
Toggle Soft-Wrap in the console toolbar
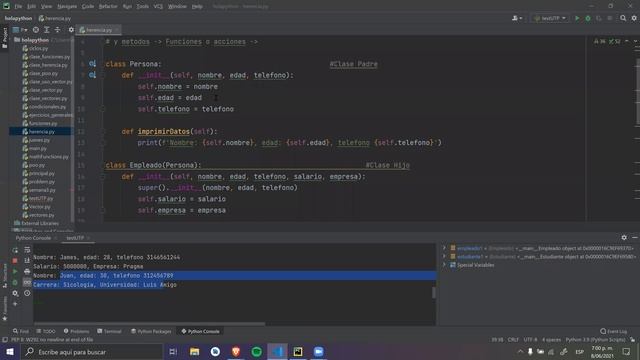(x=27, y=250)
